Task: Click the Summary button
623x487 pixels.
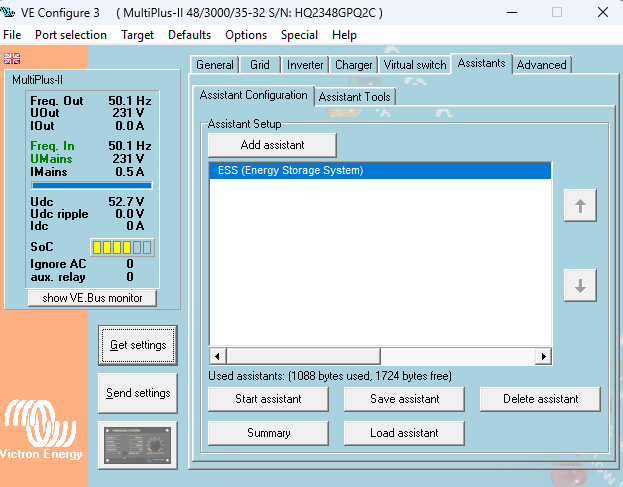Action: (268, 433)
